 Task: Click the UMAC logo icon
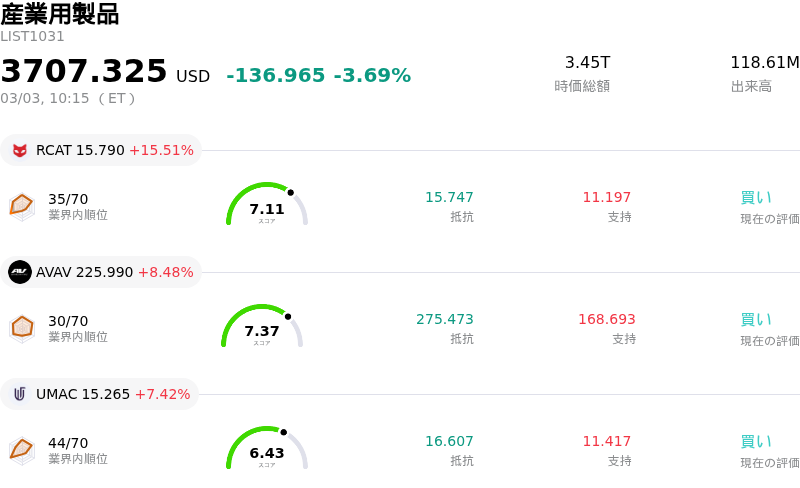(x=20, y=394)
